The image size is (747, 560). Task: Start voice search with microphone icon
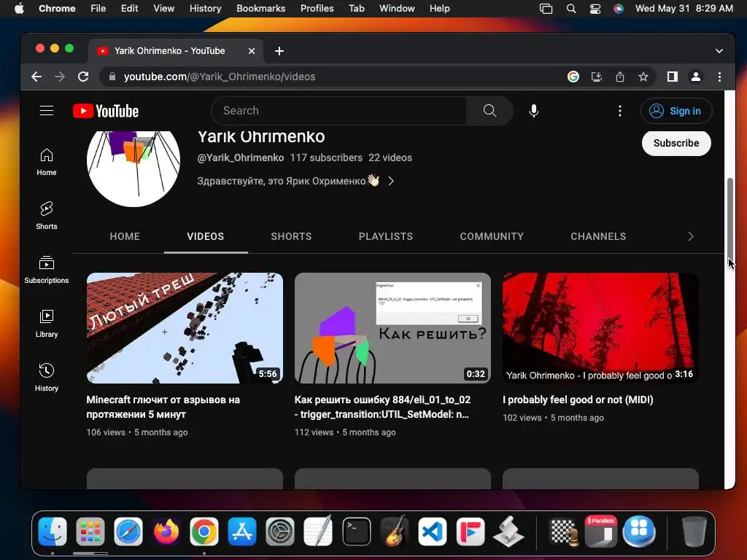click(533, 111)
